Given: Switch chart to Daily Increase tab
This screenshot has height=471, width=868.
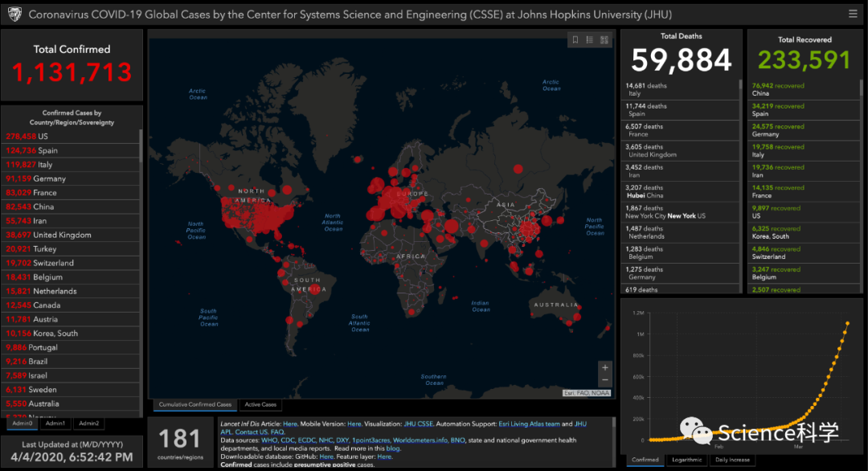Looking at the screenshot, I should [x=732, y=460].
